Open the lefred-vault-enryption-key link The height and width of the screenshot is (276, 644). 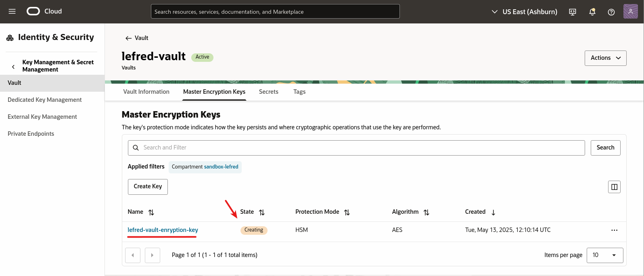click(163, 230)
